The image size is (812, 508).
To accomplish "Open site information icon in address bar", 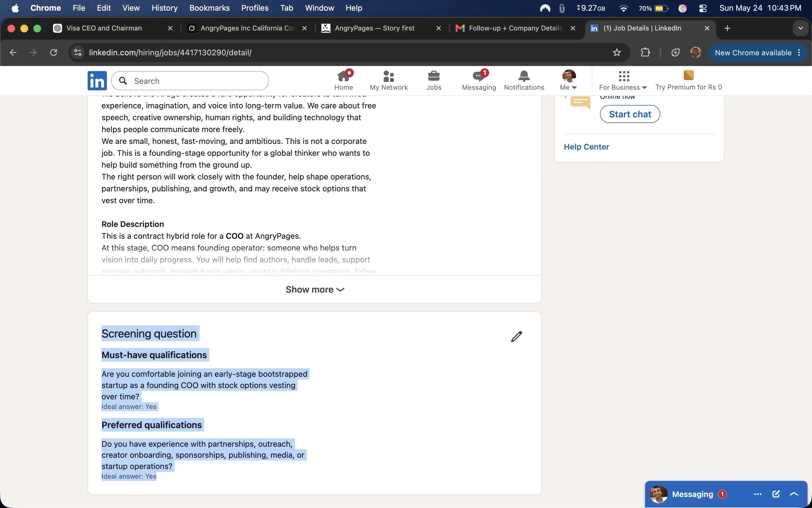I will point(78,52).
